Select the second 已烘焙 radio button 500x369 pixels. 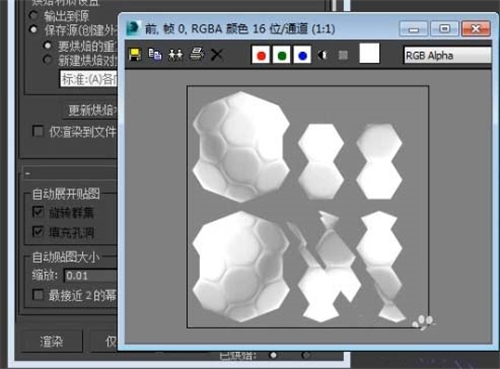(x=306, y=355)
